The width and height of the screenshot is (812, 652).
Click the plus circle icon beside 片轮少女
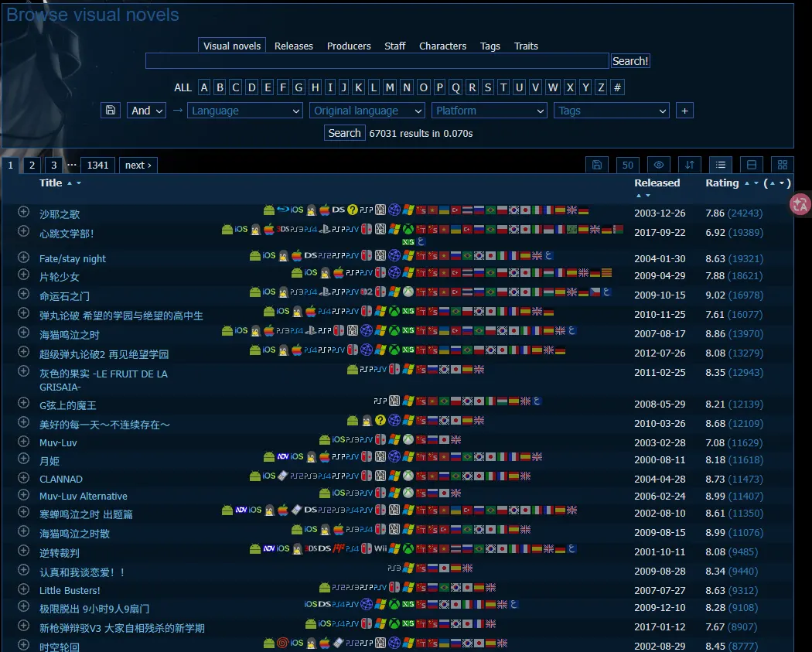click(x=23, y=274)
